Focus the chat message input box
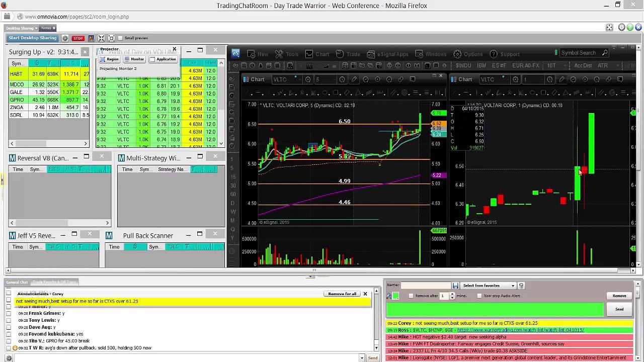This screenshot has width=644, height=362. (x=186, y=358)
